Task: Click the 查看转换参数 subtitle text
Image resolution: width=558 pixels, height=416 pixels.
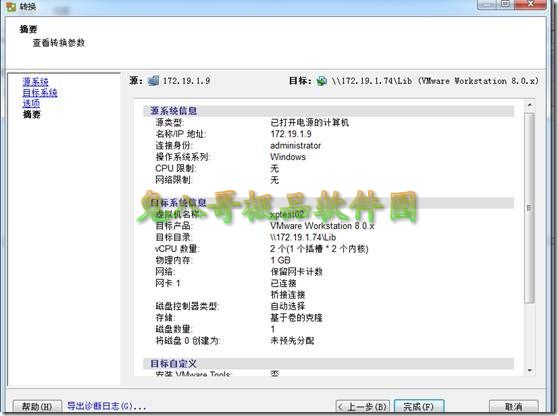Action: (x=59, y=43)
